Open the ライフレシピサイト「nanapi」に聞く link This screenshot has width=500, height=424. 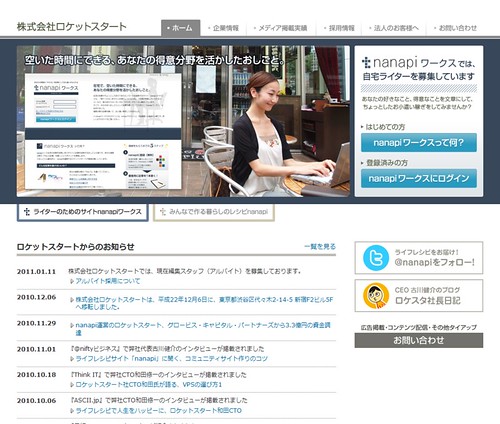tap(172, 359)
